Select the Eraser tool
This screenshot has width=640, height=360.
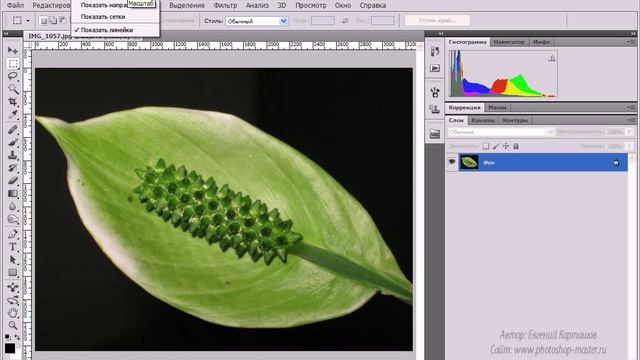point(13,180)
